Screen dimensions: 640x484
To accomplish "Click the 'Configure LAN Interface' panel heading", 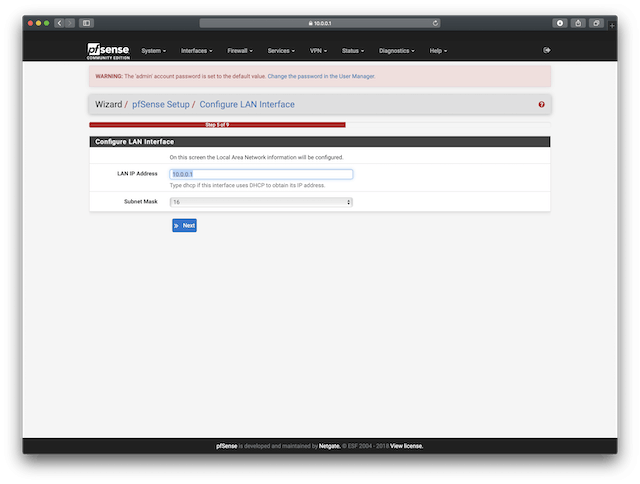I will pyautogui.click(x=134, y=142).
